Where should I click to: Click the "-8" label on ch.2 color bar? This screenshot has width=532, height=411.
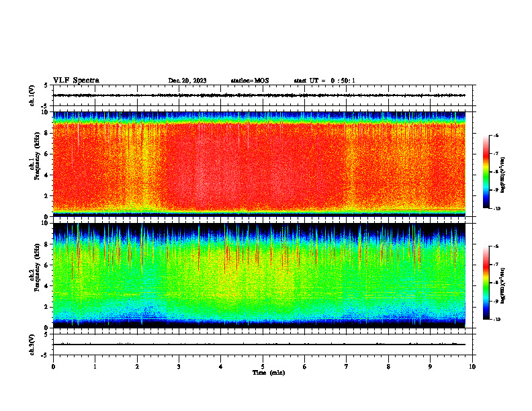(496, 283)
